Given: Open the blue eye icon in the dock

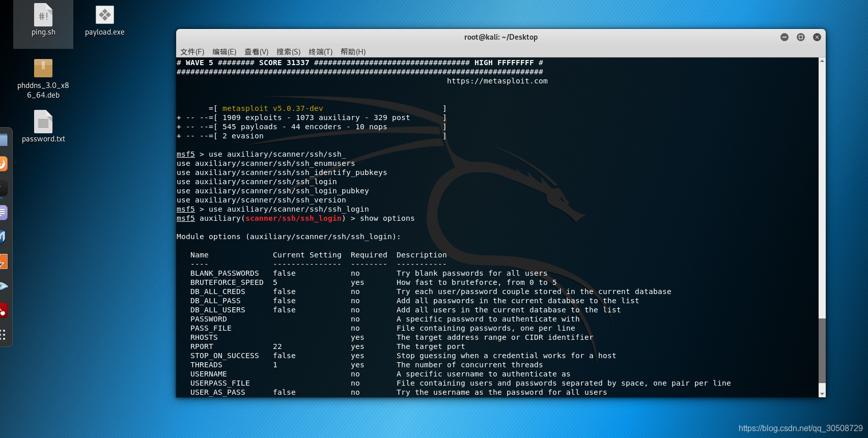Looking at the screenshot, I should point(3,286).
